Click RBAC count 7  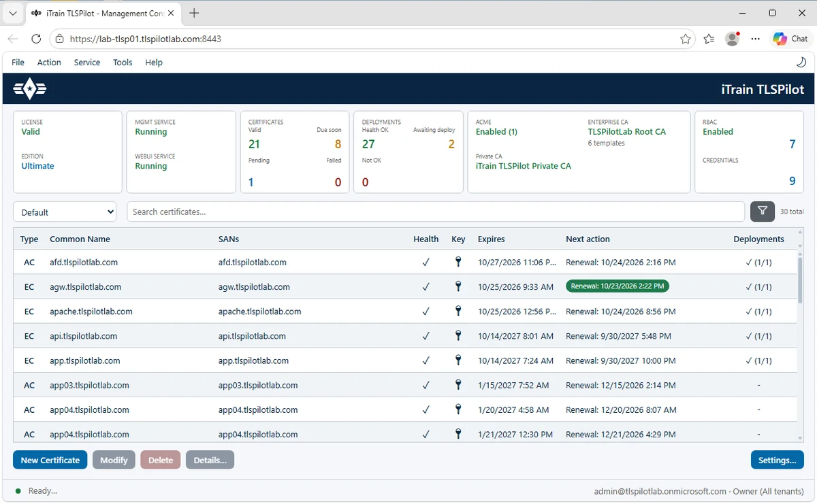point(792,144)
